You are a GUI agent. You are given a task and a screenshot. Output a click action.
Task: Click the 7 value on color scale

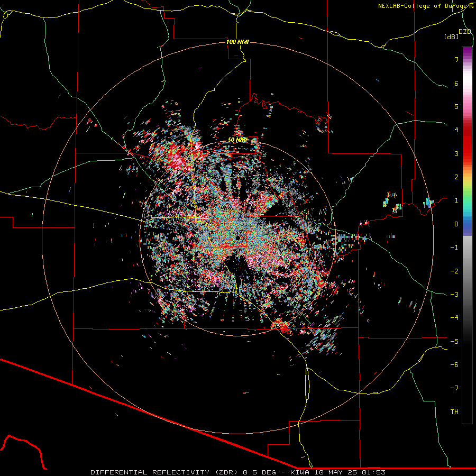pyautogui.click(x=456, y=59)
